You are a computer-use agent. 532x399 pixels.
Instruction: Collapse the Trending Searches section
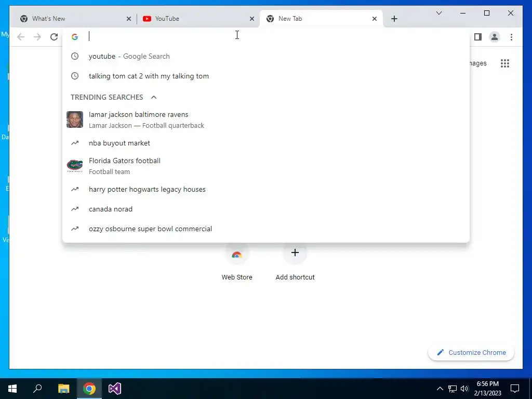pos(154,97)
